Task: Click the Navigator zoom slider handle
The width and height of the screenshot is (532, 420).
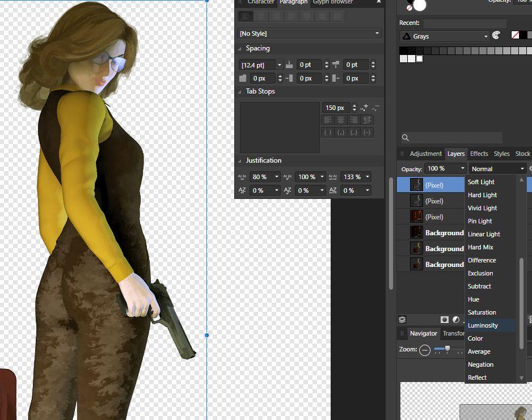Action: tap(447, 349)
